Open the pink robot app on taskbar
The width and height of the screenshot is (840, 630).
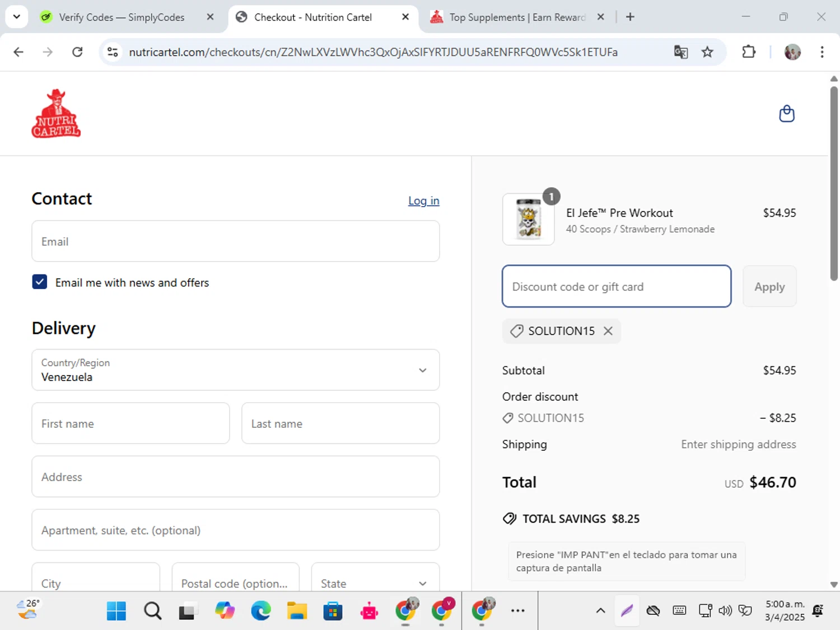[369, 611]
